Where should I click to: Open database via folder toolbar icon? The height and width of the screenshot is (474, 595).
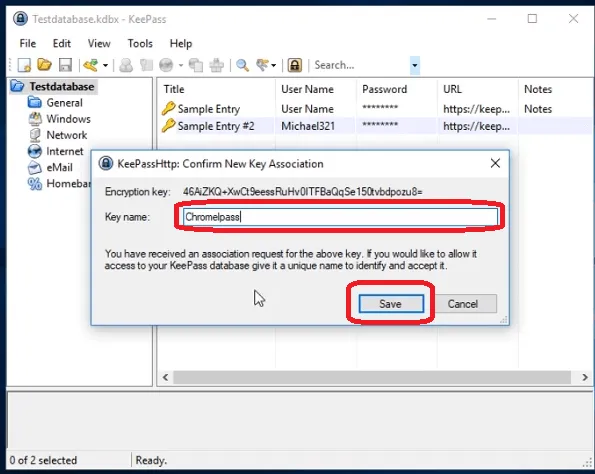pos(44,65)
